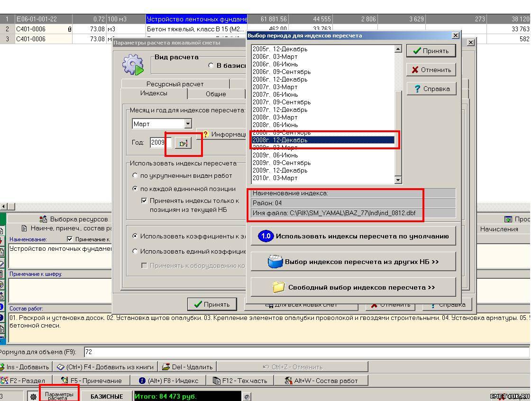The height and width of the screenshot is (401, 532).
Task: Select period 2007г. 12-Декабрь
Action: (x=323, y=109)
